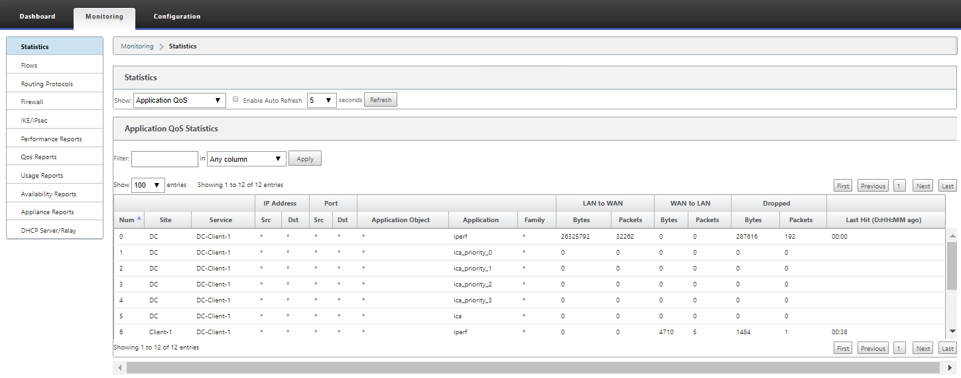
Task: Click table scrollbar up arrow
Action: pos(952,236)
